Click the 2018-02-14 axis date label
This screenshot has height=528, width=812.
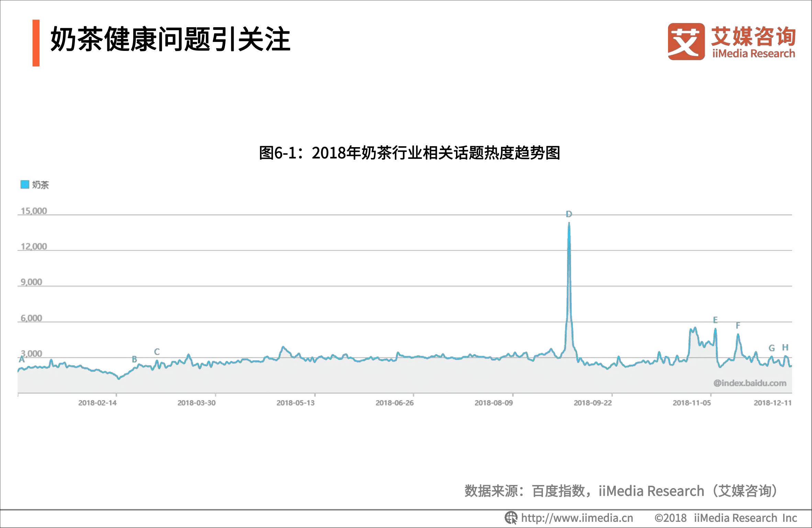coord(97,403)
